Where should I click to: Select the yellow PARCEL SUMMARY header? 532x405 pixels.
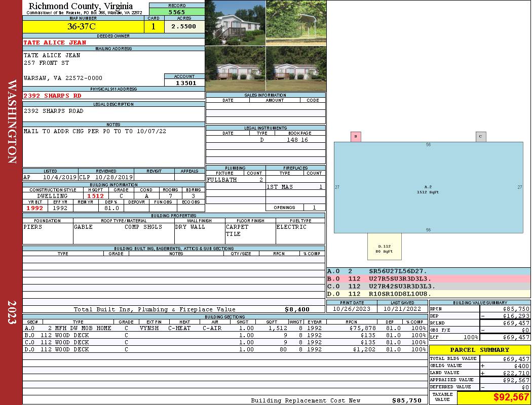(x=479, y=350)
